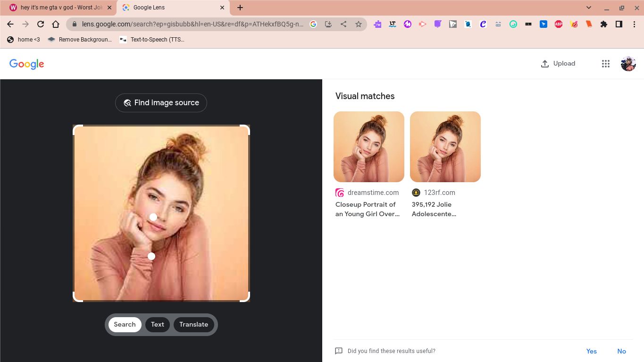Viewport: 644px width, 362px height.
Task: Switch Lens to Translate mode
Action: coord(193,324)
